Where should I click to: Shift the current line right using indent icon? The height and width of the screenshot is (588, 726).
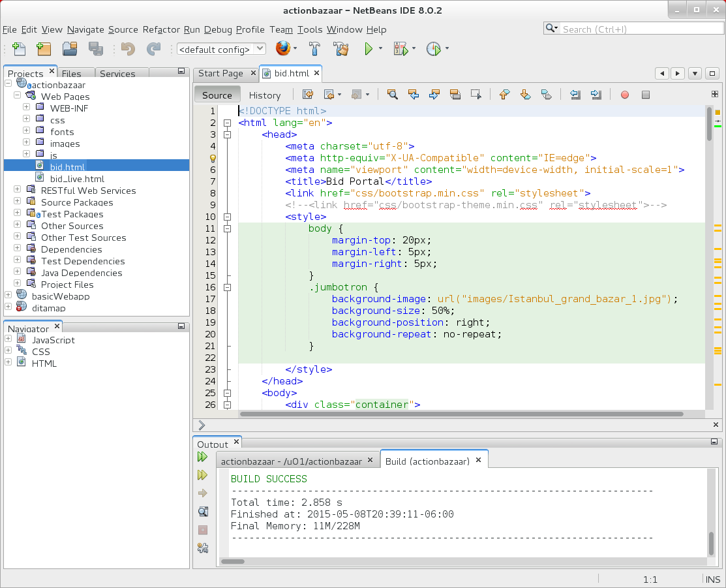pyautogui.click(x=596, y=95)
